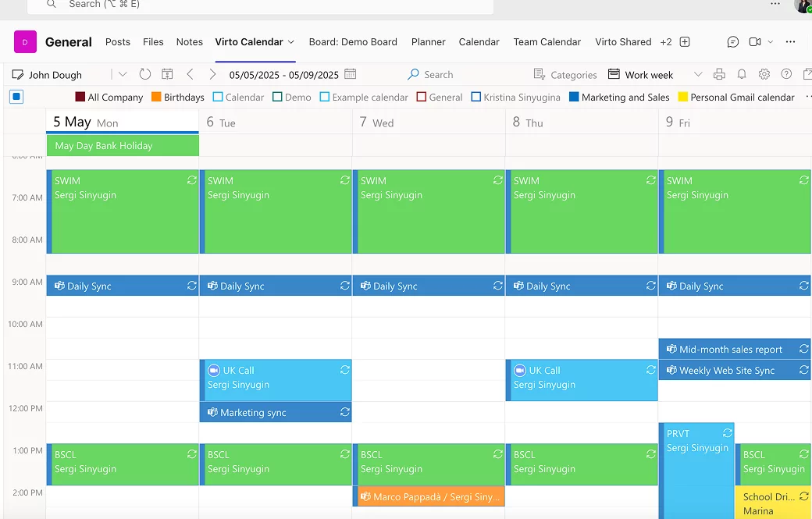
Task: Open the channel chat conversation icon
Action: [x=733, y=42]
